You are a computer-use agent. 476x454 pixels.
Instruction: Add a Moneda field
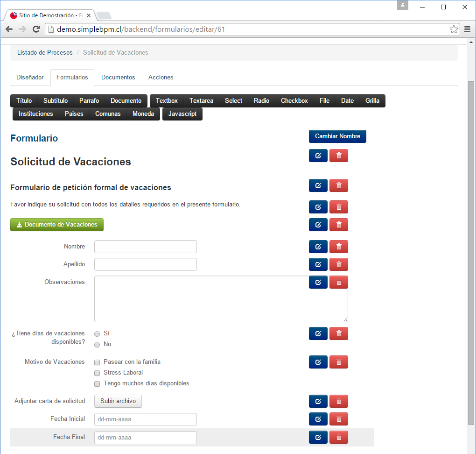tap(143, 113)
